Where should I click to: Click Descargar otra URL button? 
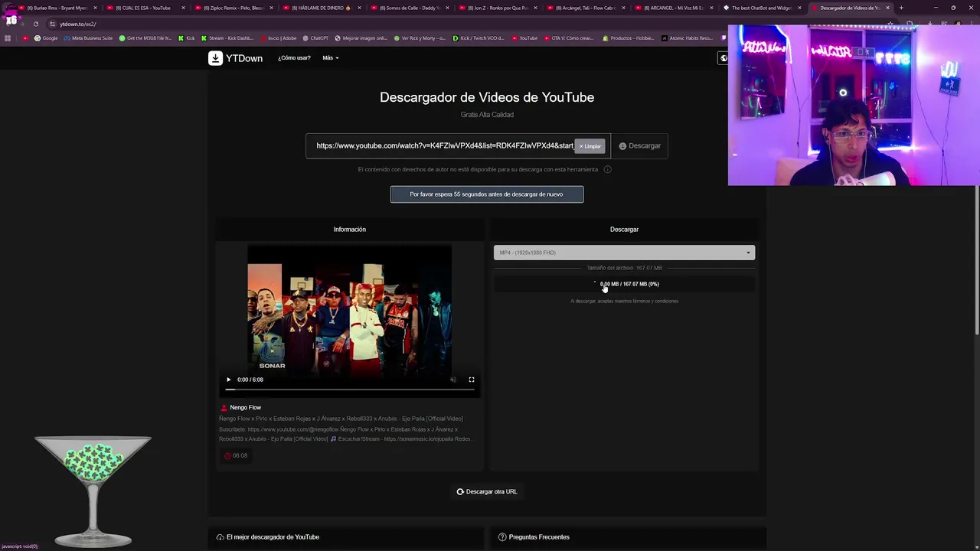point(487,492)
